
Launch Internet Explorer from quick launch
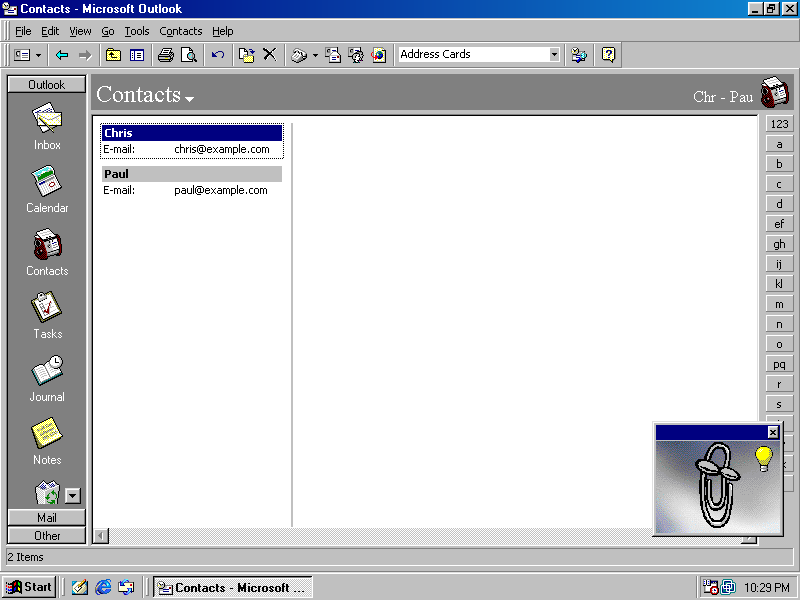click(x=103, y=587)
